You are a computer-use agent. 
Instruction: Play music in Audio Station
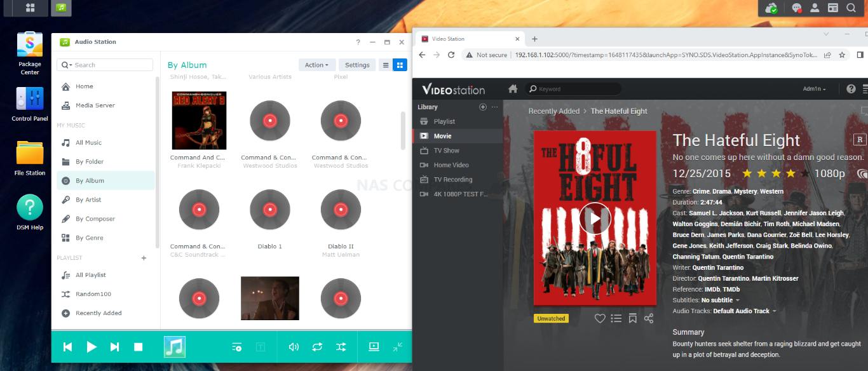(x=92, y=347)
